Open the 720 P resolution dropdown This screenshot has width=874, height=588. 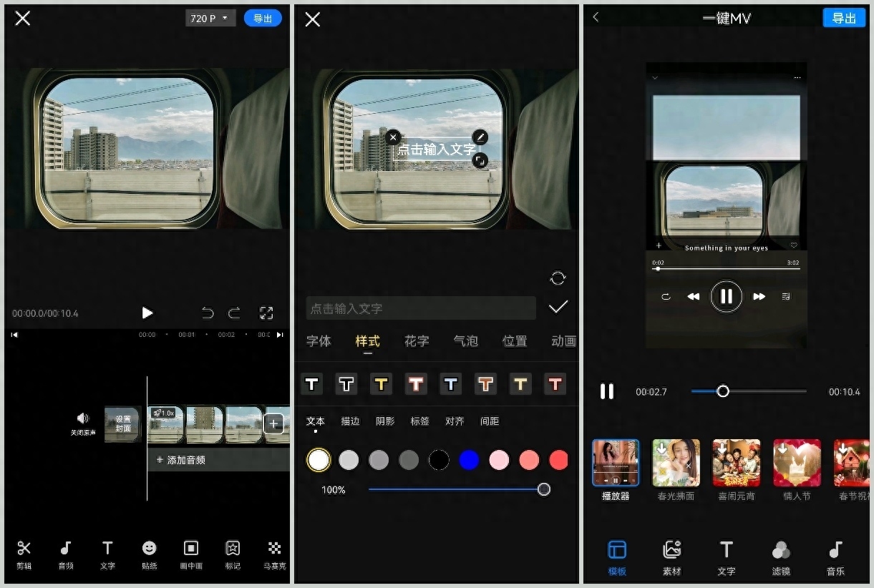[x=210, y=19]
